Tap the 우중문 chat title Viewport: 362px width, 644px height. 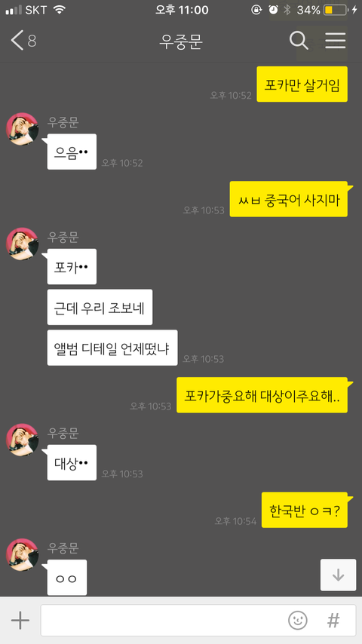(x=181, y=41)
